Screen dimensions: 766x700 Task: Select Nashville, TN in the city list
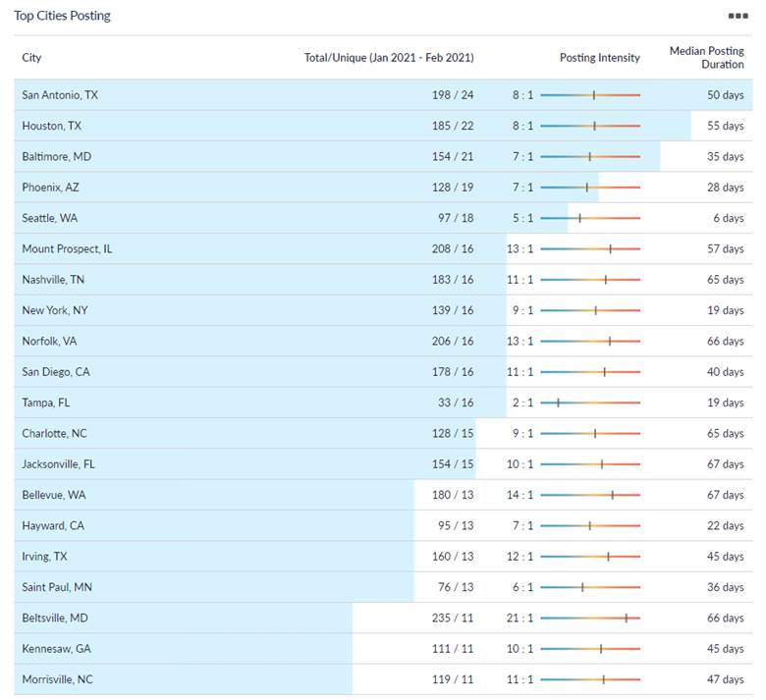pos(53,280)
